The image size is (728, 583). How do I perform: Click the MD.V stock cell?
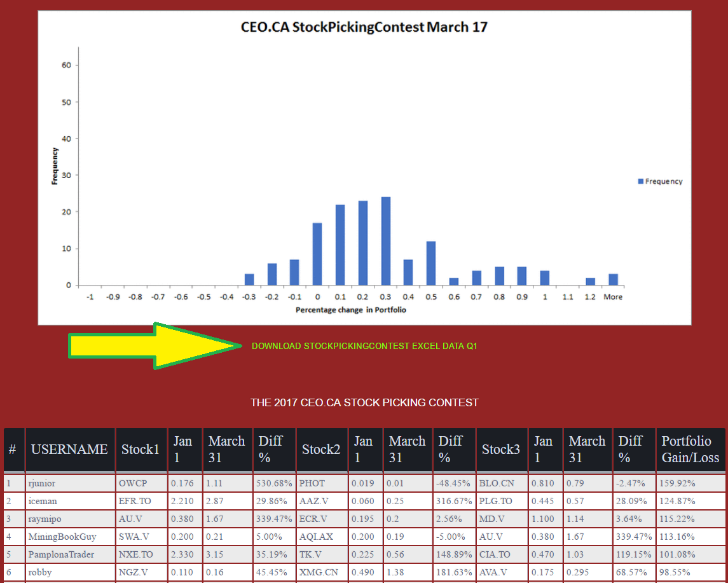tap(502, 519)
